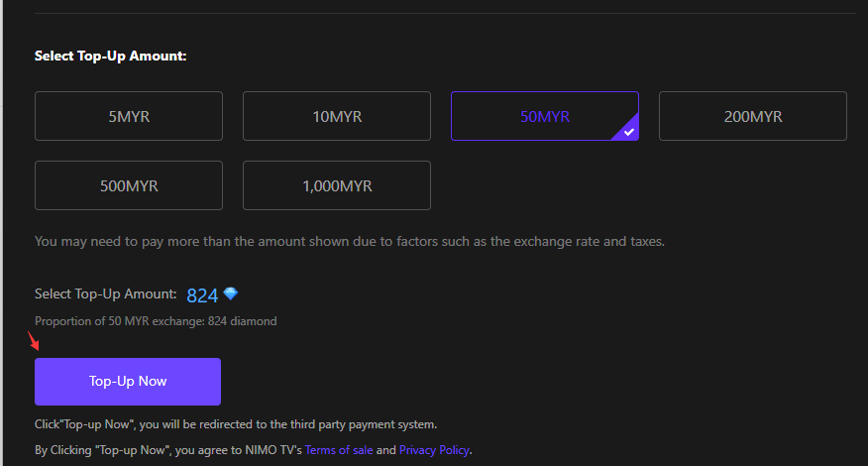This screenshot has height=466, width=868.
Task: Click the Proportion of 50 MYR exchange text
Action: point(156,321)
